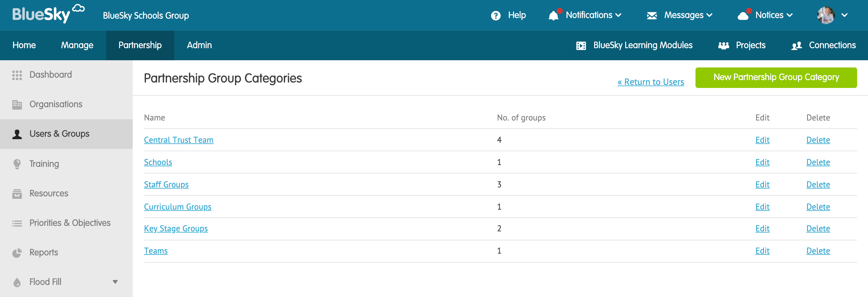Select Users & Groups in the sidebar
This screenshot has width=868, height=297.
pos(66,134)
